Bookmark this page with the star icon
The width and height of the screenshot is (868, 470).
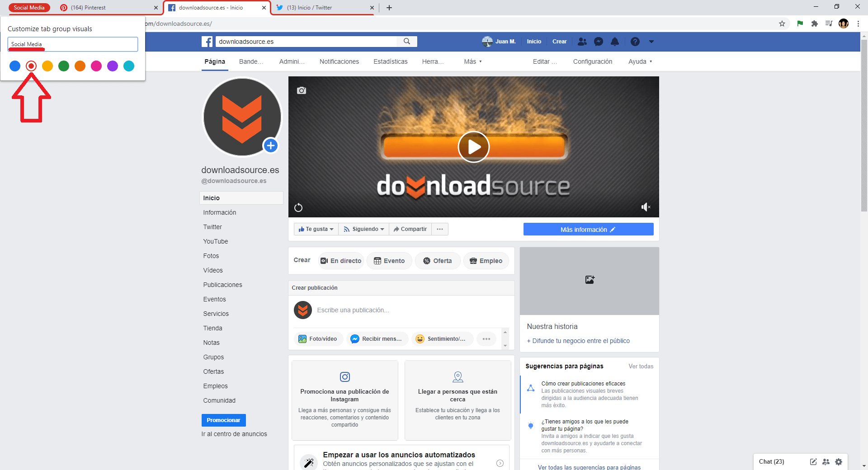point(782,23)
